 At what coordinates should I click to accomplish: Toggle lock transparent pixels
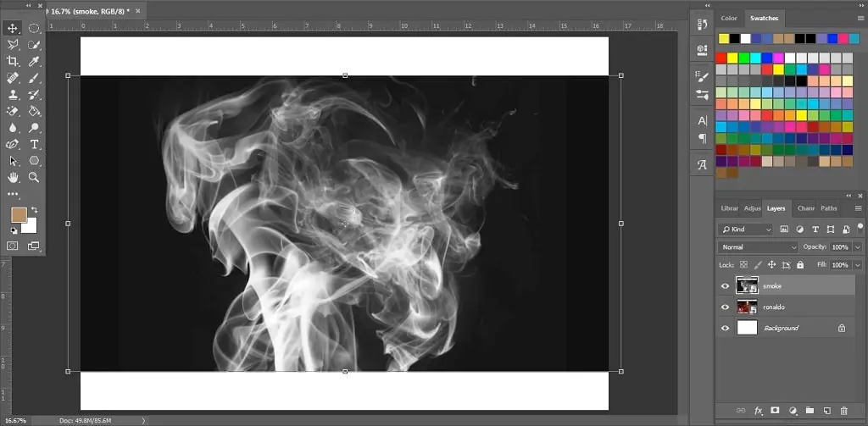pos(743,265)
